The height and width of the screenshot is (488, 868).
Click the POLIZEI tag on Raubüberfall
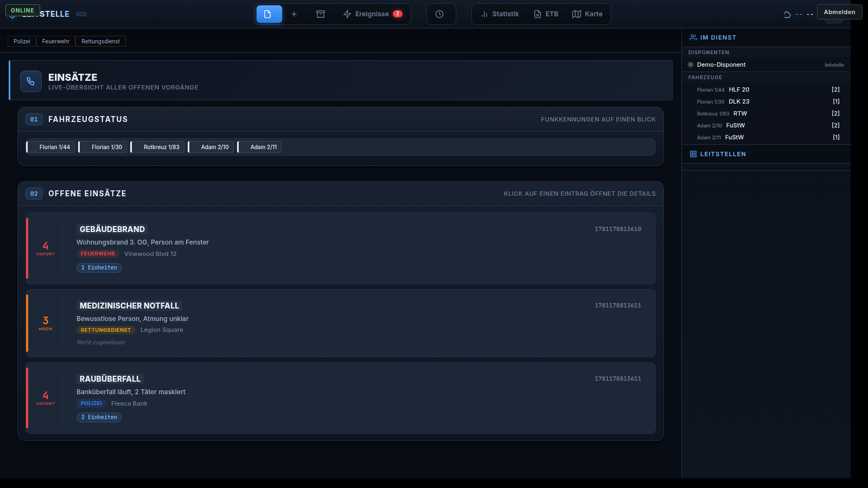pyautogui.click(x=91, y=403)
